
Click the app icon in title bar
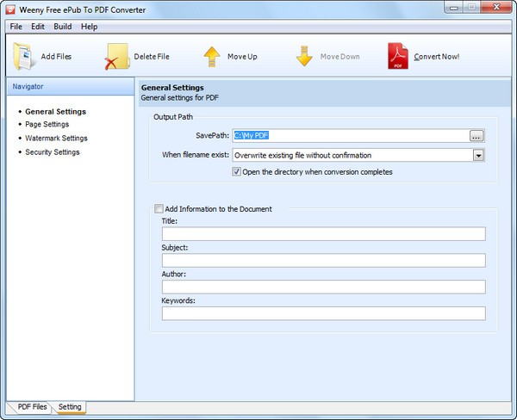10,9
